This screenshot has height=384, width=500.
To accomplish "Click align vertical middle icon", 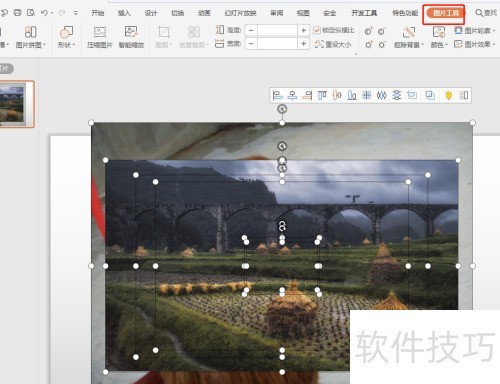I will 337,95.
